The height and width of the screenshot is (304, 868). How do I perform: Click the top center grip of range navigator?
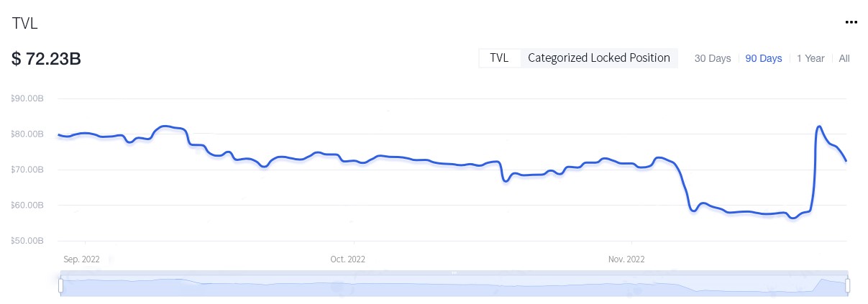point(454,272)
